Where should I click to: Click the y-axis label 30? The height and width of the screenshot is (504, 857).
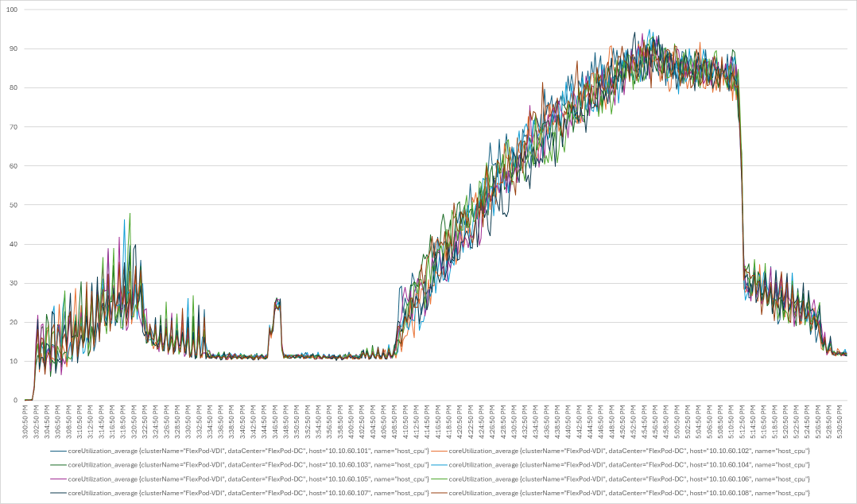(x=14, y=283)
